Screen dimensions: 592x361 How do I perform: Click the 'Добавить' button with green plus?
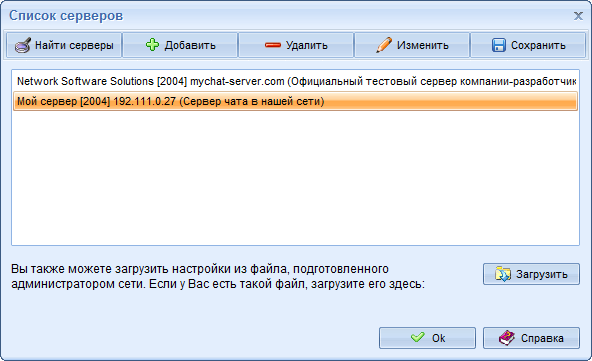[180, 45]
